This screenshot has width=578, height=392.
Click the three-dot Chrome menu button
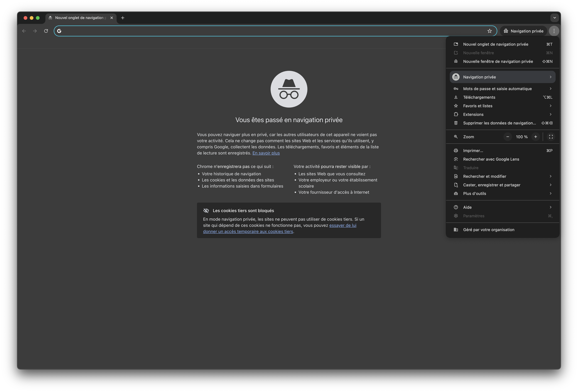[554, 31]
